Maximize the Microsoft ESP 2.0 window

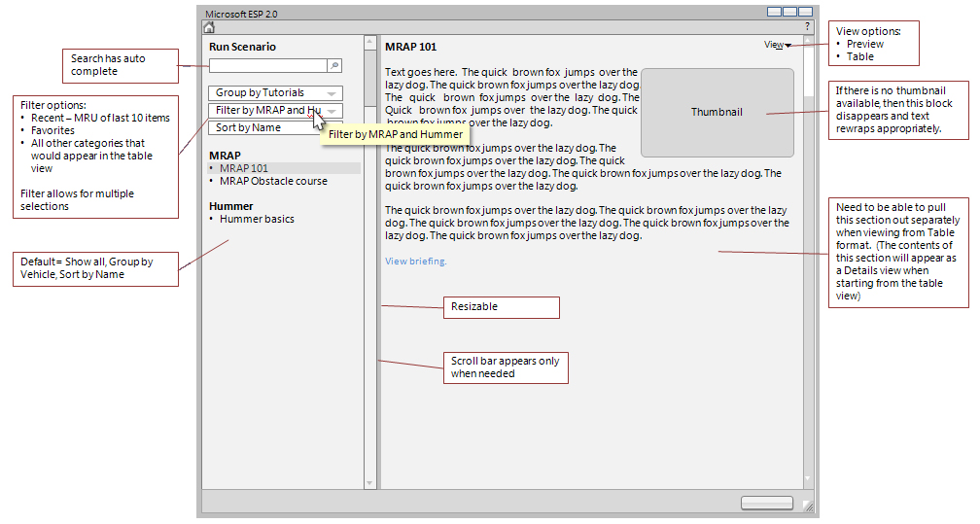pyautogui.click(x=790, y=12)
